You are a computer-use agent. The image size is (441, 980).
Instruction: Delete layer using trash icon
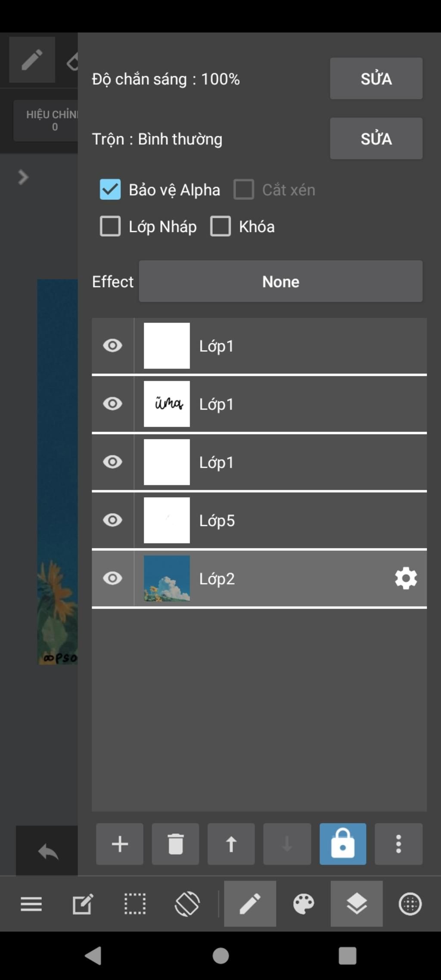click(175, 844)
